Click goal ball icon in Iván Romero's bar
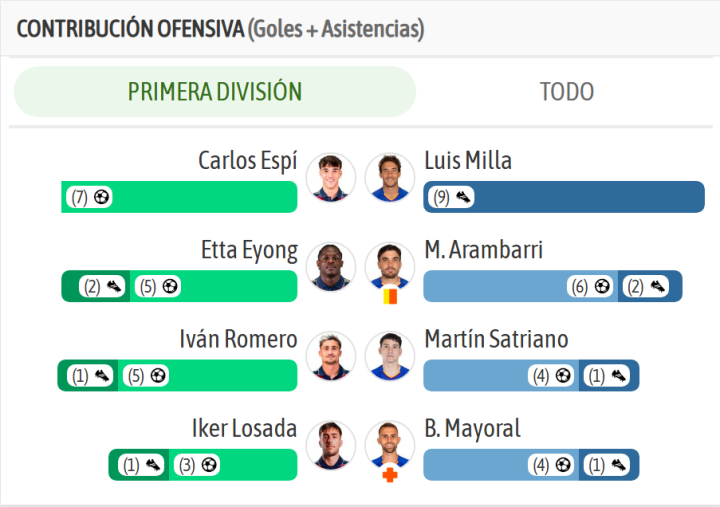The image size is (720, 507). click(x=158, y=376)
